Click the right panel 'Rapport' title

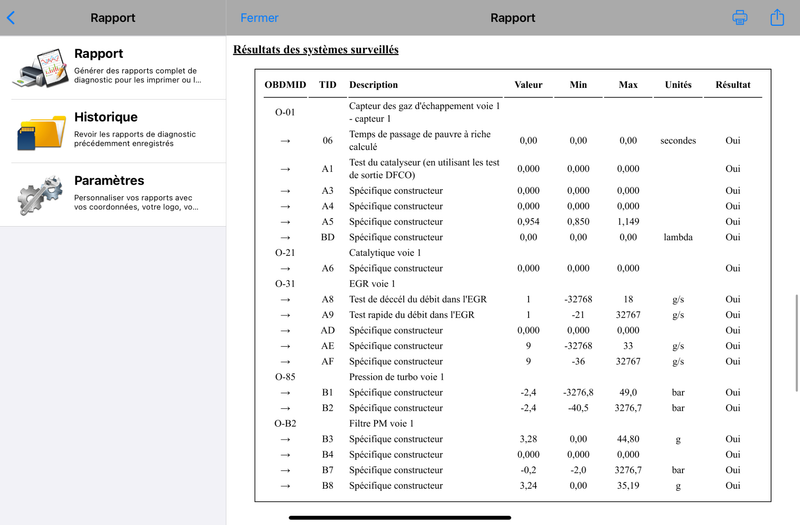tap(513, 18)
